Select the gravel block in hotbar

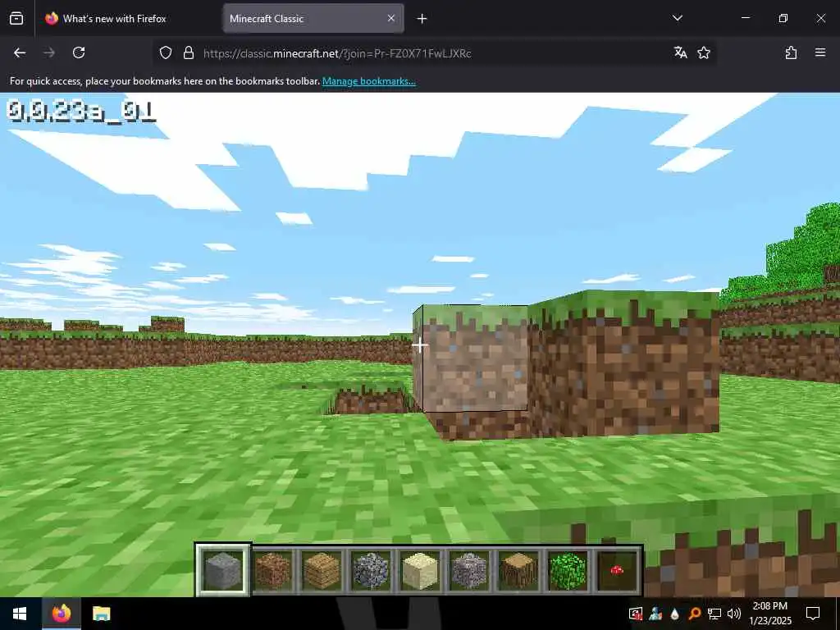[469, 571]
